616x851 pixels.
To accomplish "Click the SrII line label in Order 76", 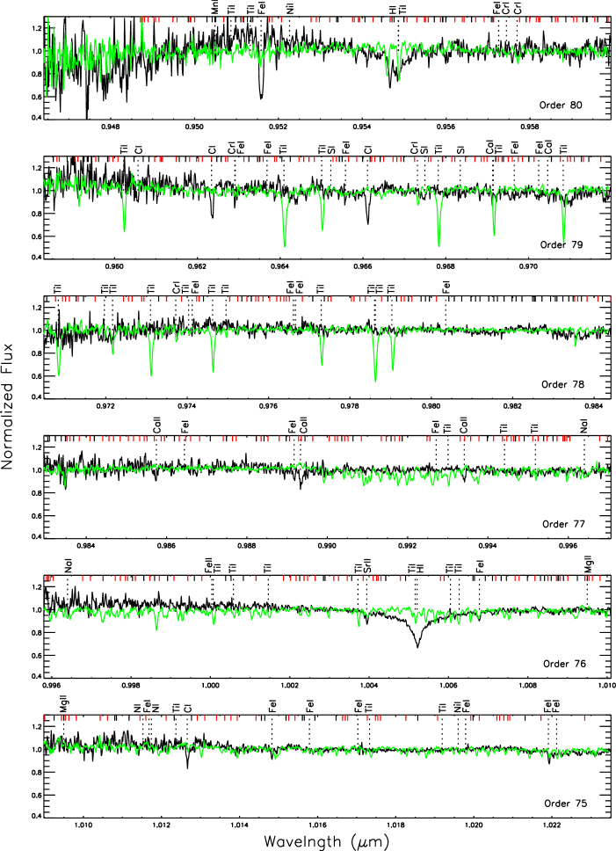I will click(367, 566).
